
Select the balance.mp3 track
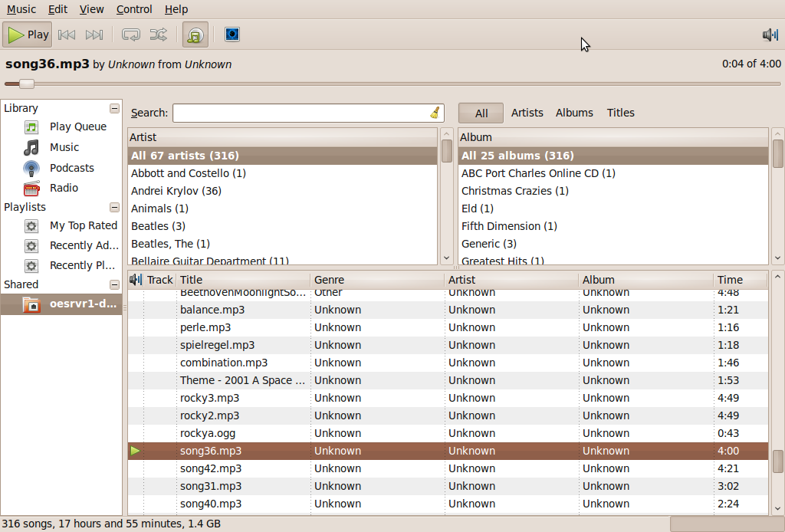pos(448,310)
